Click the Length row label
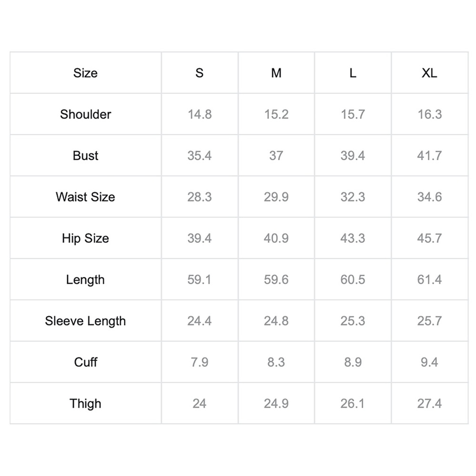476x476 pixels. 86,279
